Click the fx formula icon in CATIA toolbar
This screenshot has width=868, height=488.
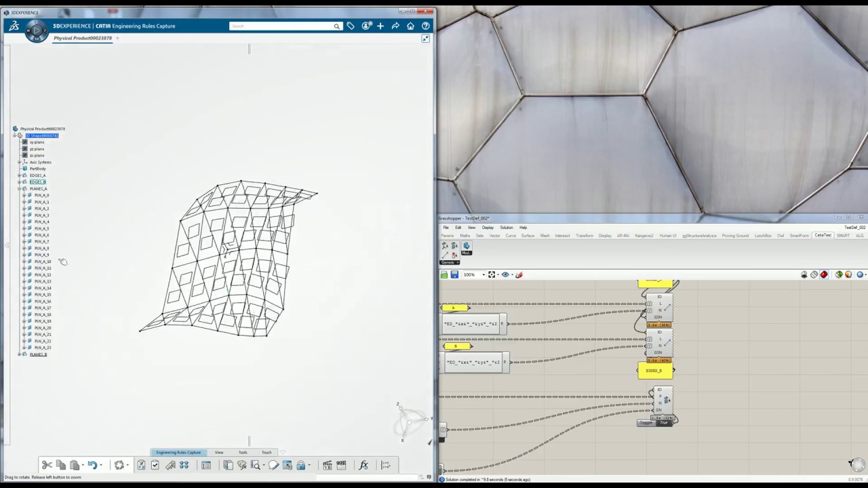363,465
